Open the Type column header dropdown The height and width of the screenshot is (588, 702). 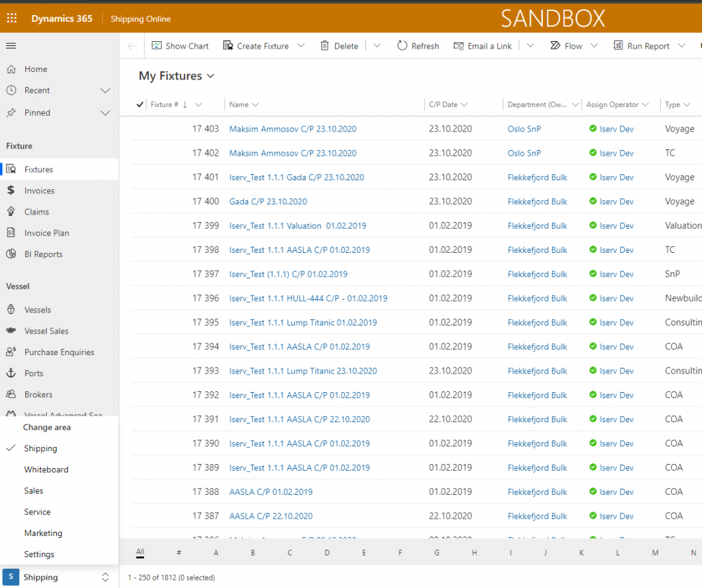click(687, 105)
